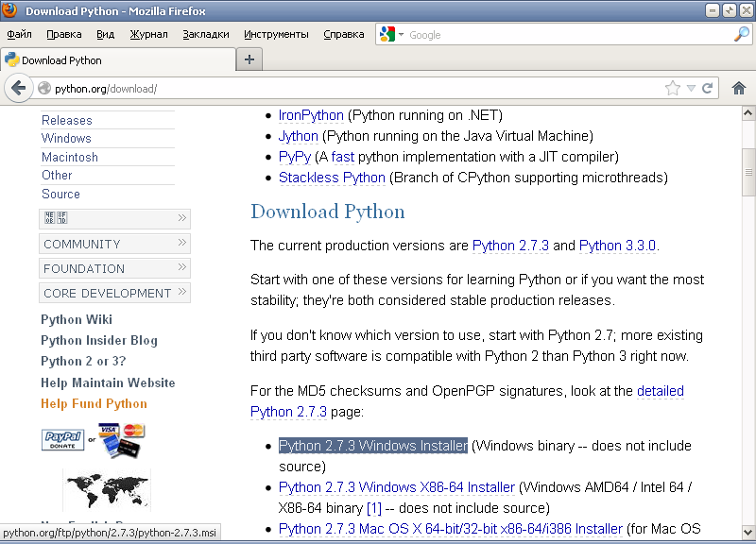Open the Help Fund Python link

tap(94, 403)
